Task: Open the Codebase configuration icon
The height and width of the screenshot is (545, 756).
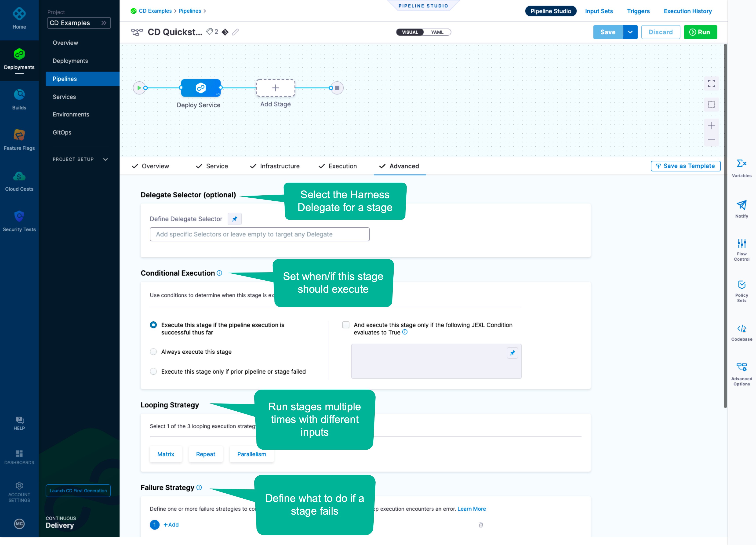Action: pyautogui.click(x=741, y=329)
